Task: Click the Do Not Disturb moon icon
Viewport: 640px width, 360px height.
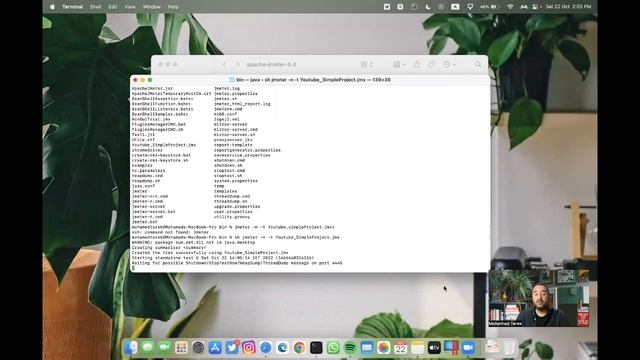Action: pos(428,7)
